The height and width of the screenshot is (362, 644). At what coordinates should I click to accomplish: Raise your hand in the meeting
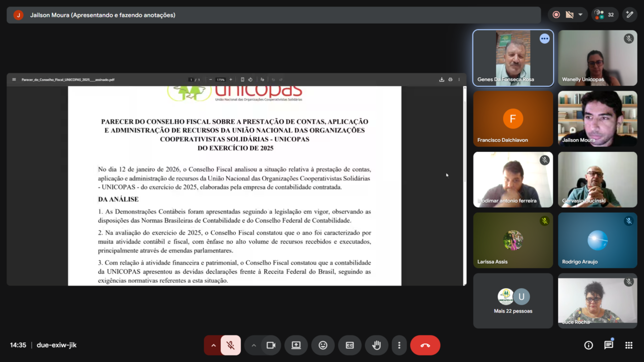pos(376,345)
